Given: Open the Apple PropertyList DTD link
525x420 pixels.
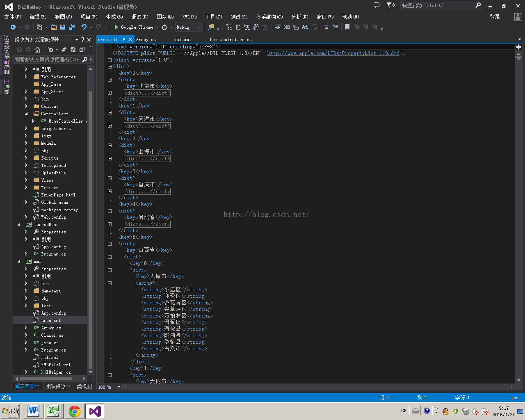Looking at the screenshot, I should pyautogui.click(x=333, y=53).
